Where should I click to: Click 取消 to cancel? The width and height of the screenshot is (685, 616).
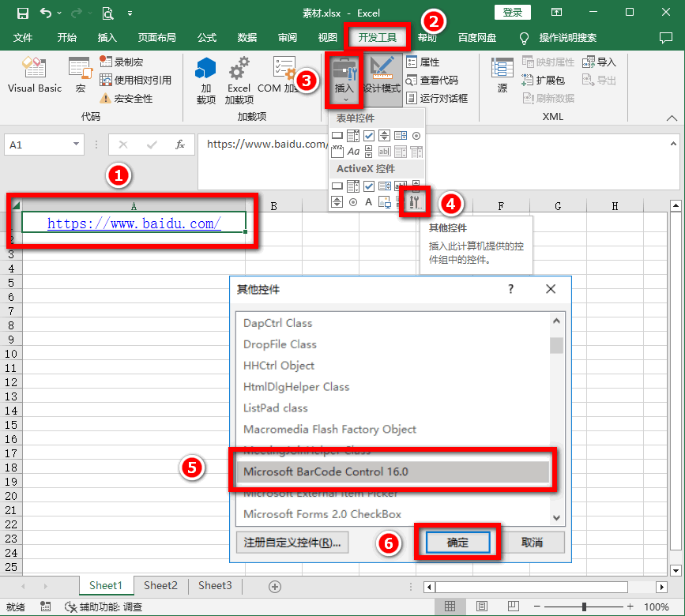(x=532, y=543)
